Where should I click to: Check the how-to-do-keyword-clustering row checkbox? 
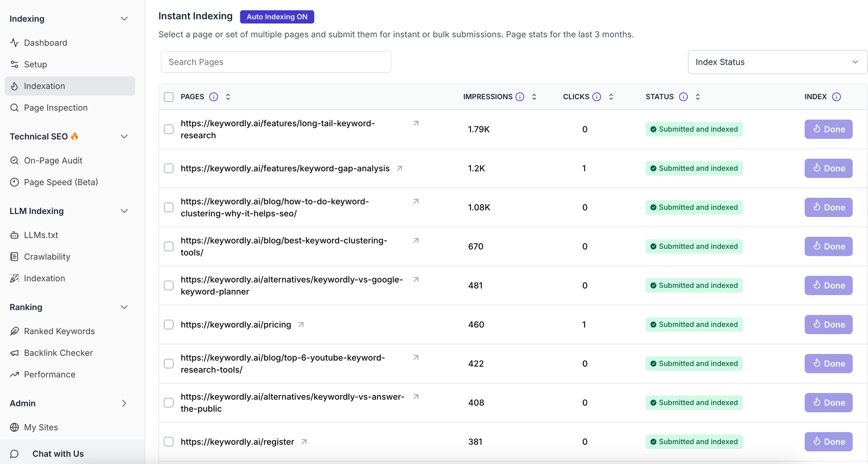click(169, 208)
